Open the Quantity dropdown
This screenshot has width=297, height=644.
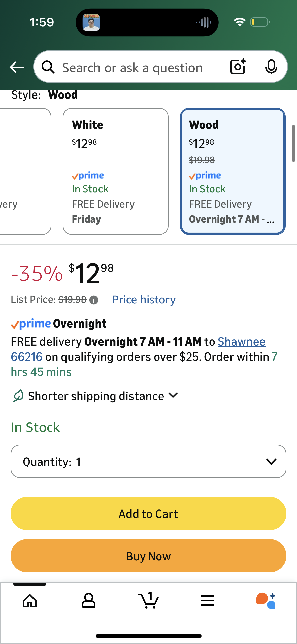(148, 461)
